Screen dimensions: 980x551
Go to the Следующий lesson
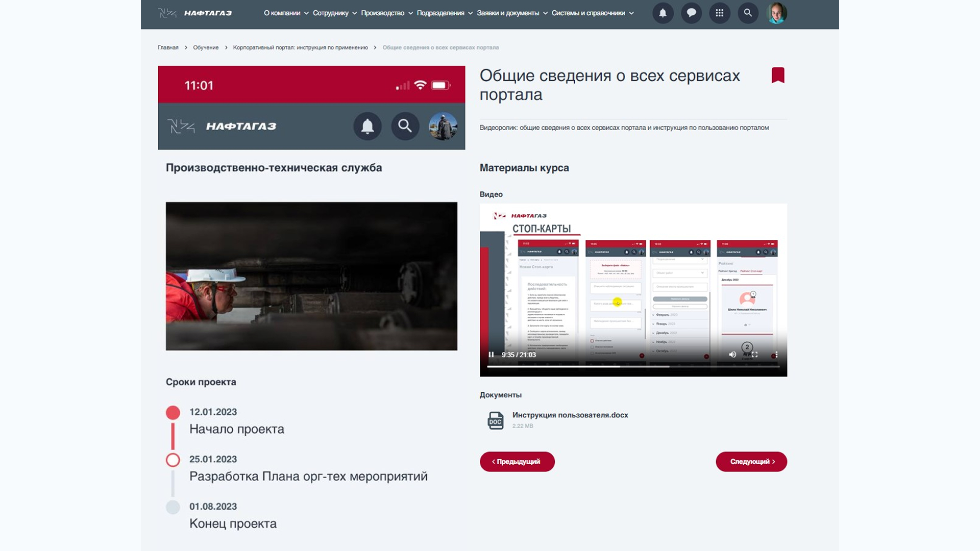(x=751, y=461)
